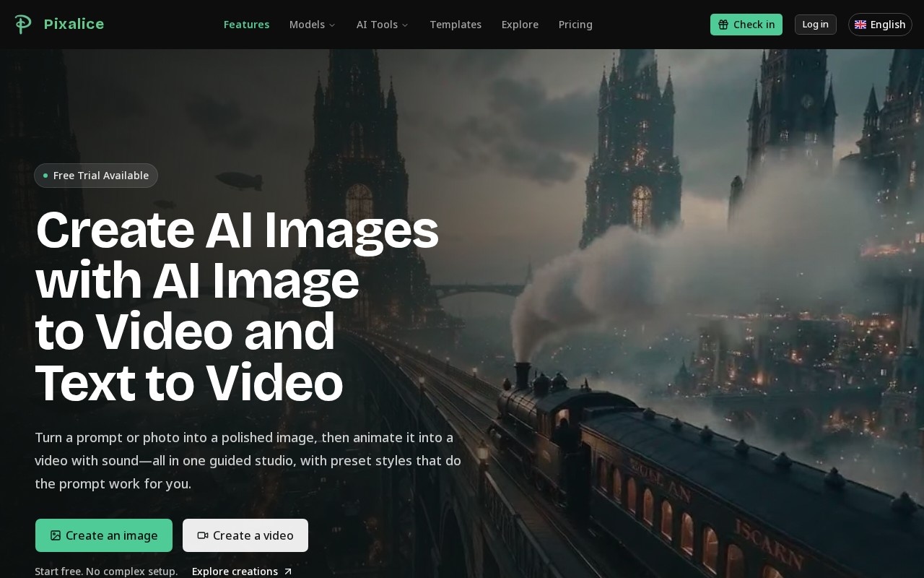Viewport: 924px width, 578px height.
Task: View the Pricing page
Action: pyautogui.click(x=575, y=25)
